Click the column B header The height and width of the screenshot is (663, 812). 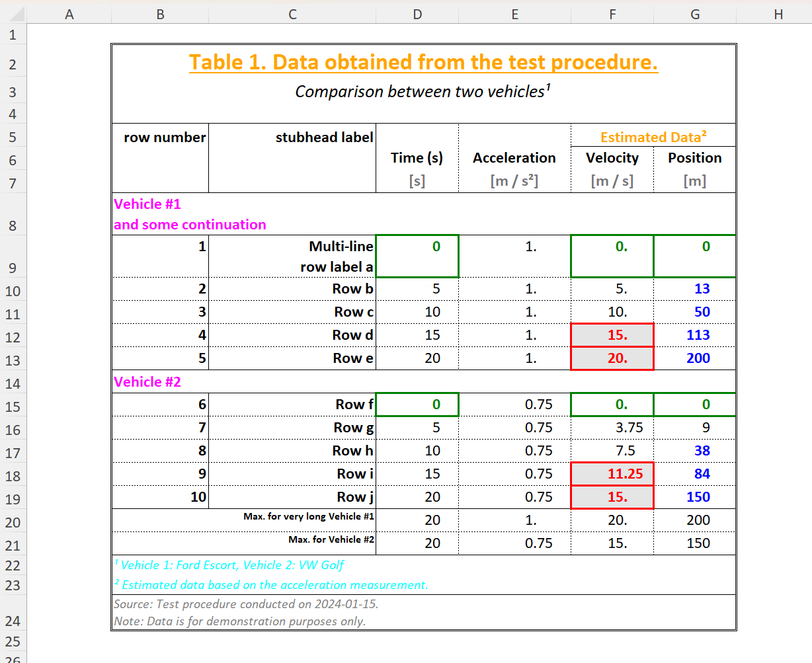point(160,15)
